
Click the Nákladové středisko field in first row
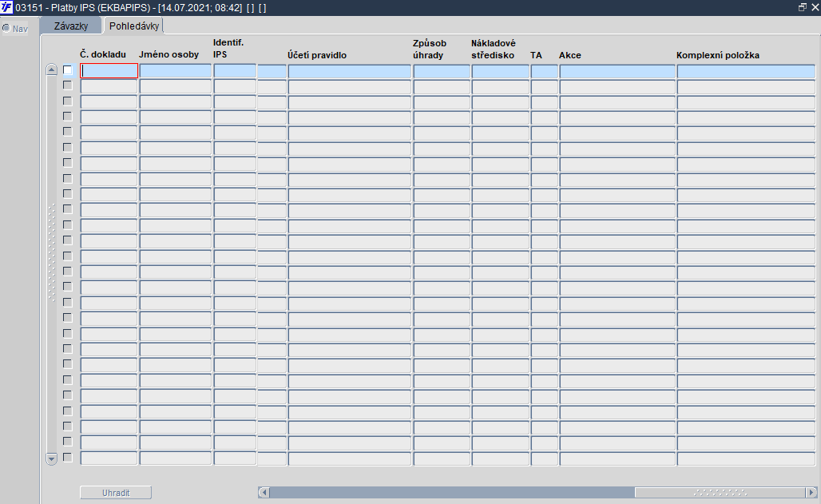point(500,71)
